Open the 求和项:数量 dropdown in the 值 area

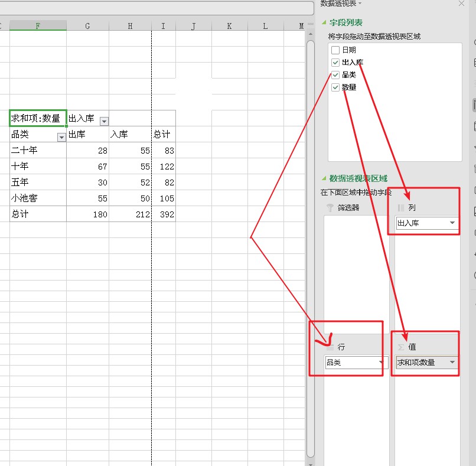(x=452, y=362)
